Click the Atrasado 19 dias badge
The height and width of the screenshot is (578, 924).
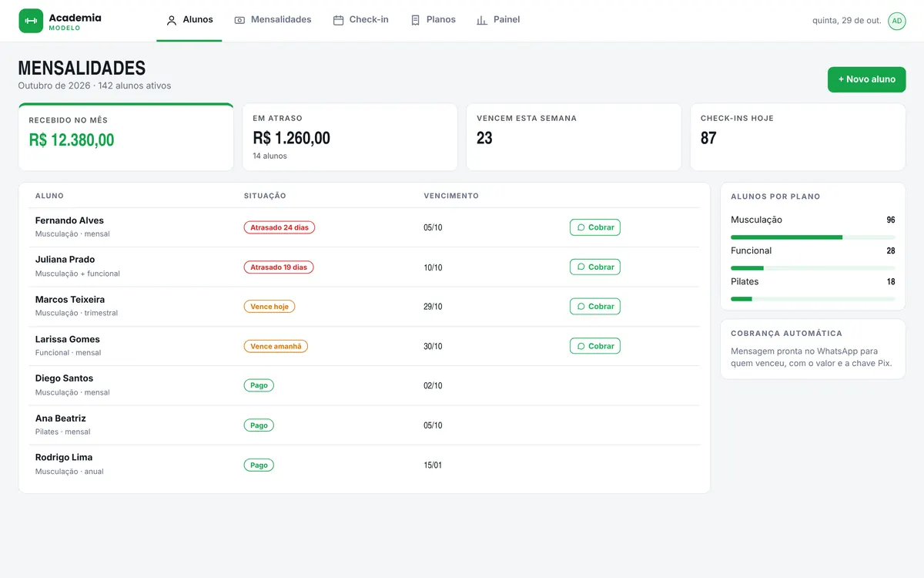pos(279,267)
